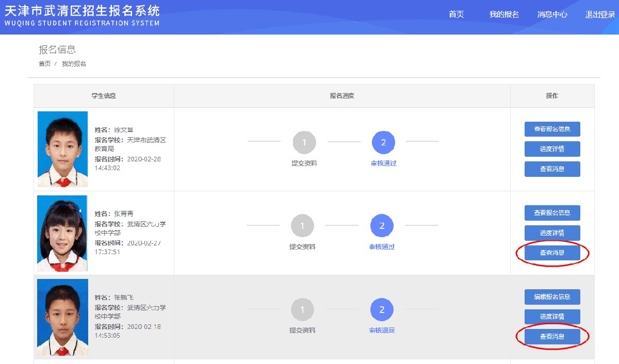This screenshot has width=619, height=364.
Task: Click 查看消息 for third student
Action: (x=552, y=337)
